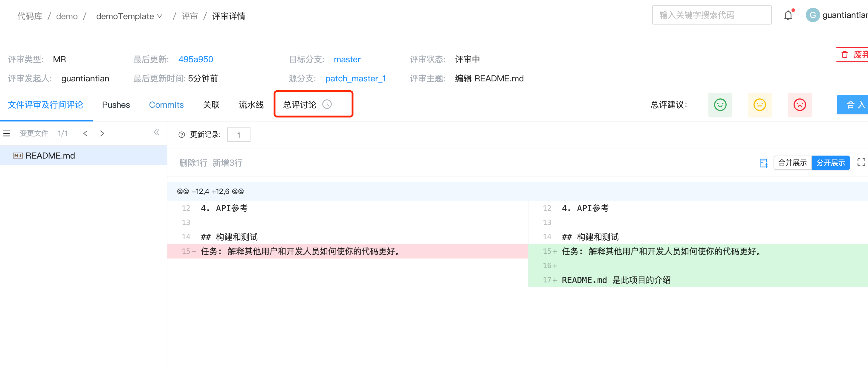The image size is (868, 368).
Task: Go to next changed file arrow
Action: pos(103,133)
